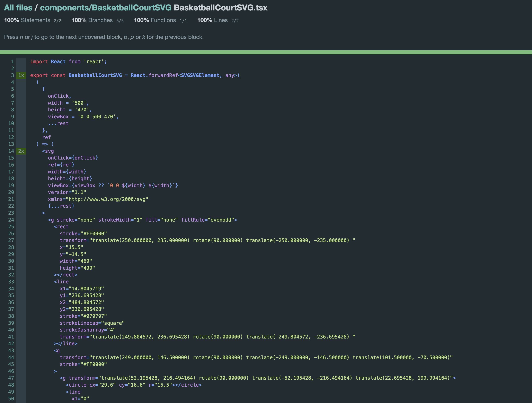Viewport: 532px width, 403px height.
Task: Click the {...rest} spread line
Action: [x=61, y=206]
